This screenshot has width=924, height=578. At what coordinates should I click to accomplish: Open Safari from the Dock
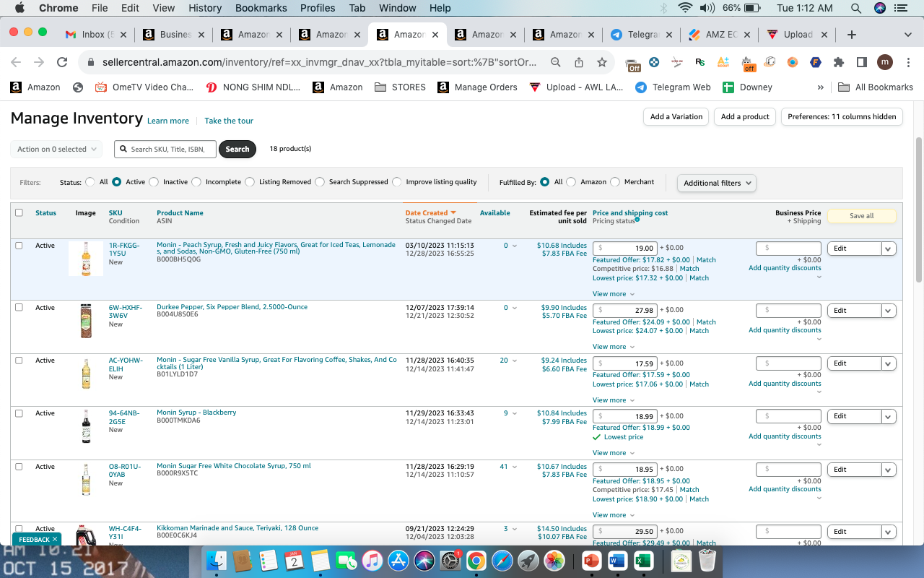[x=502, y=561]
